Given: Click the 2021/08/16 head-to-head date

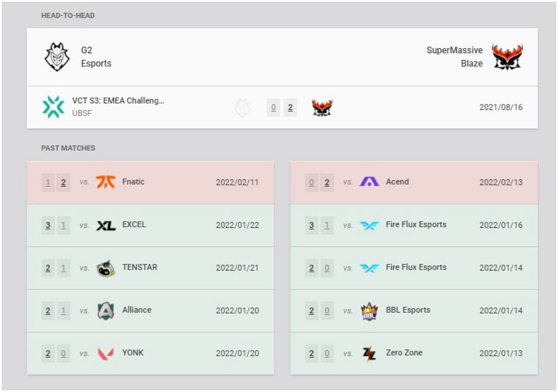Looking at the screenshot, I should (501, 108).
